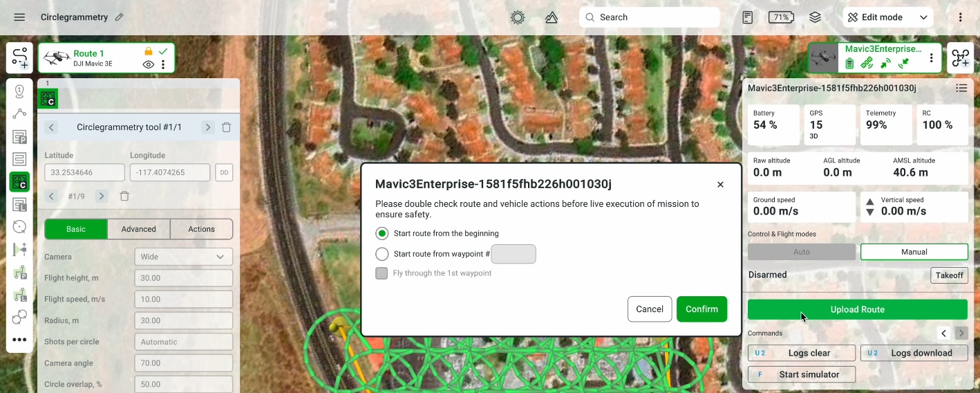The image size is (980, 393).
Task: Switch to the Basic tab
Action: tap(76, 229)
